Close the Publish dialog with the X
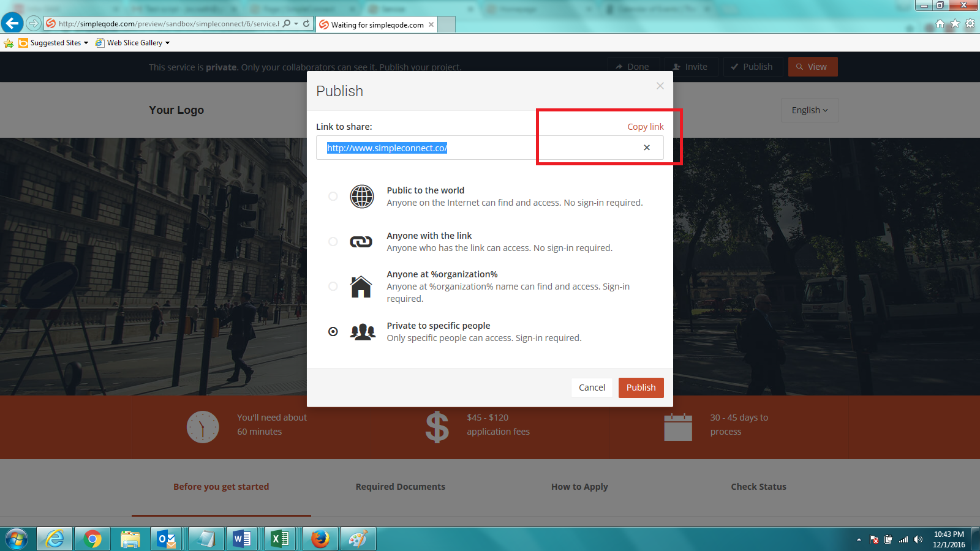Image resolution: width=980 pixels, height=551 pixels. click(x=660, y=86)
